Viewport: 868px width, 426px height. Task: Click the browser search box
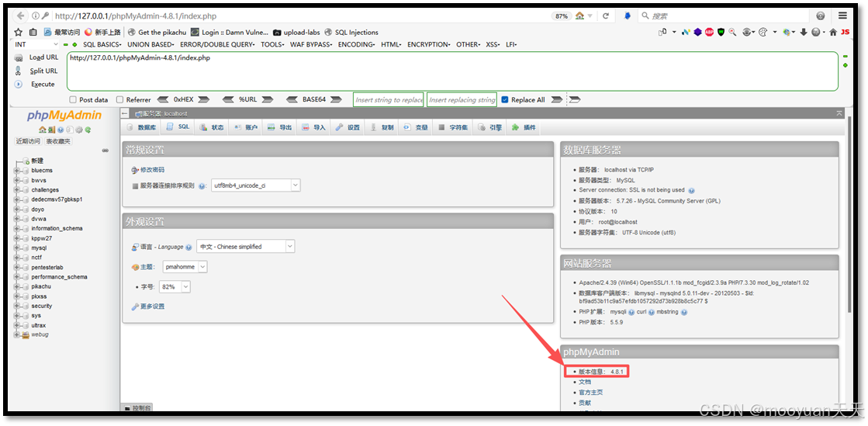coord(724,16)
